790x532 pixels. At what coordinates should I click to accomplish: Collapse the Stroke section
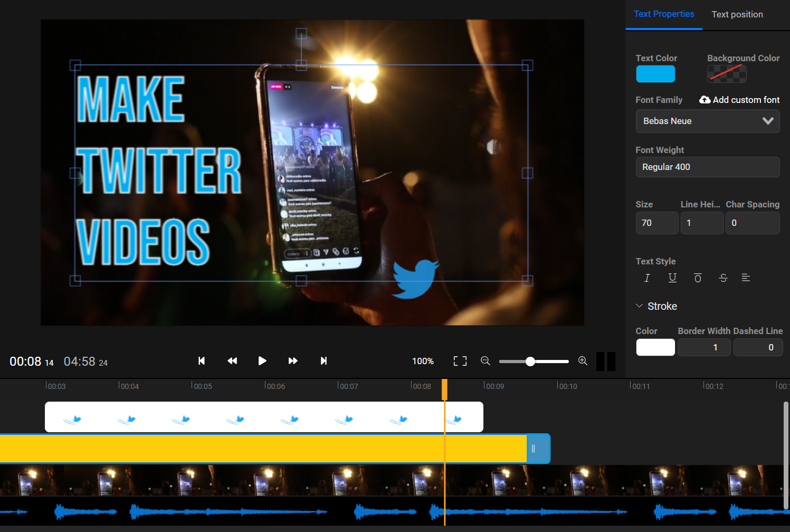tap(640, 306)
